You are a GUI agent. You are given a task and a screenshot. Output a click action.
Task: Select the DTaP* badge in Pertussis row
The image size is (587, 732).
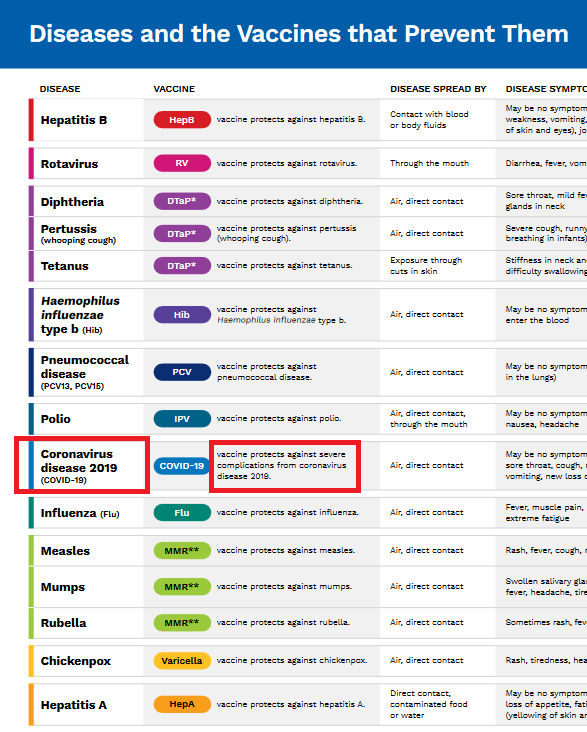point(182,233)
